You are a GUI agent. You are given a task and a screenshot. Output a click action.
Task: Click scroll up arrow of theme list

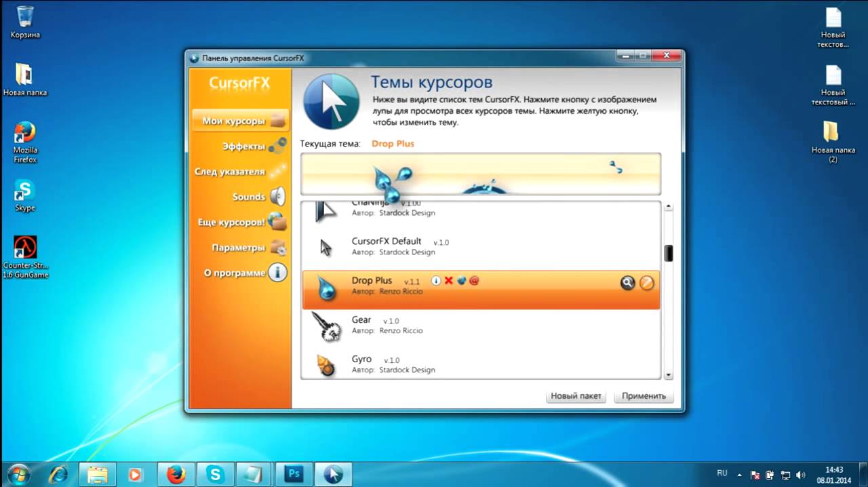669,206
